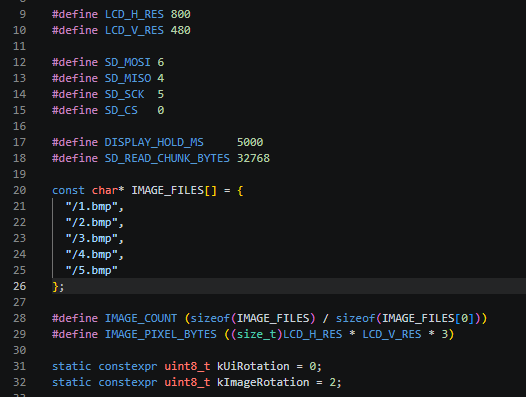Click the kUiRotation identifier
Screen dimensions: 526x397
pyautogui.click(x=253, y=366)
